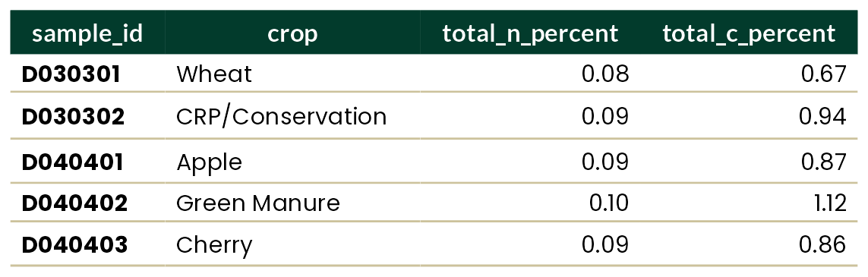Select the 0.94 carbon percent value
The width and height of the screenshot is (868, 277).
(822, 116)
